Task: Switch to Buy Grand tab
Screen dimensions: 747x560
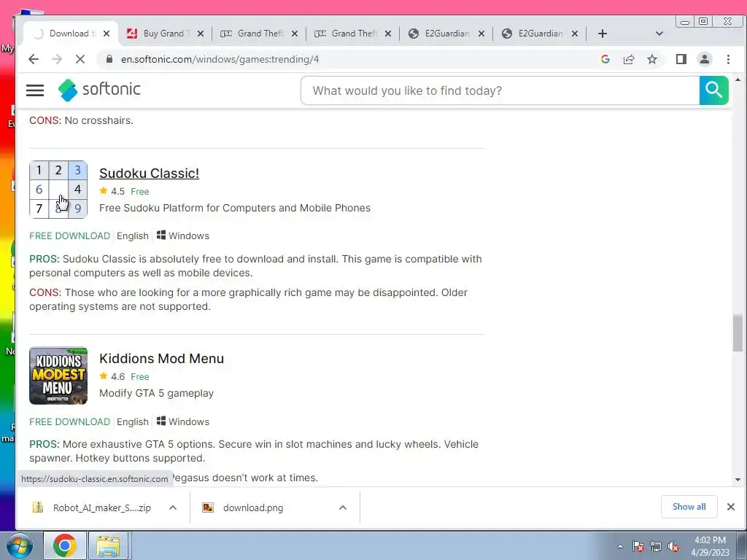Action: 166,34
